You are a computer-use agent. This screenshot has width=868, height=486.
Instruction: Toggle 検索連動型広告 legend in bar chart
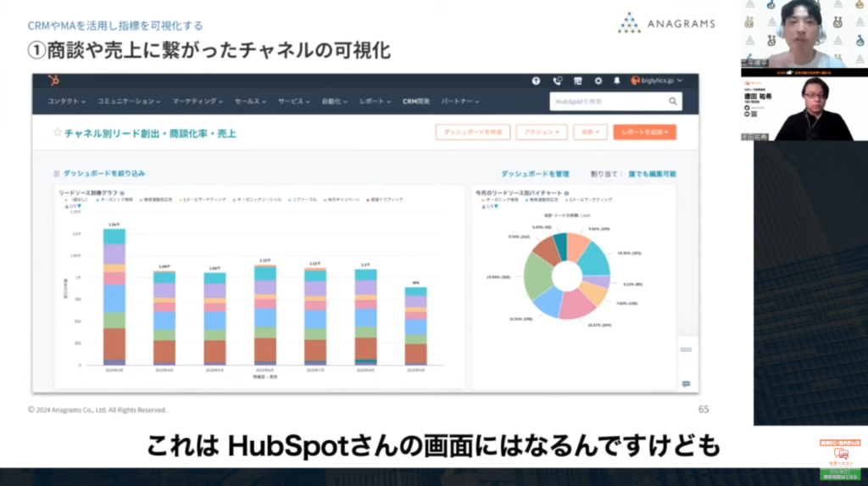click(156, 199)
